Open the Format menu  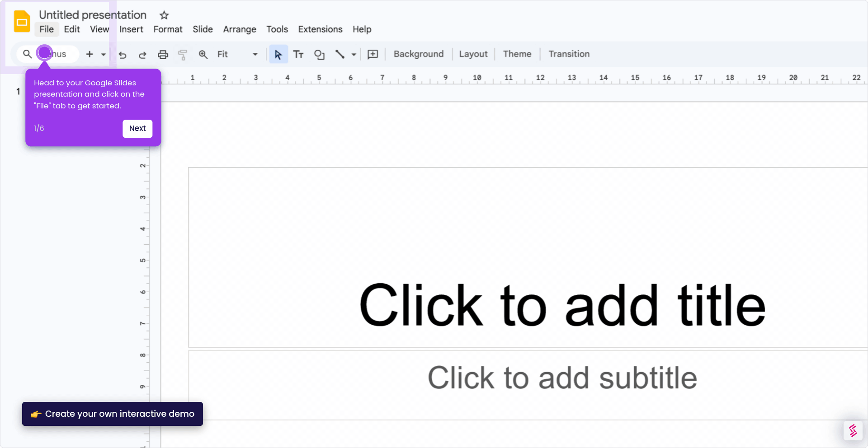pyautogui.click(x=168, y=29)
